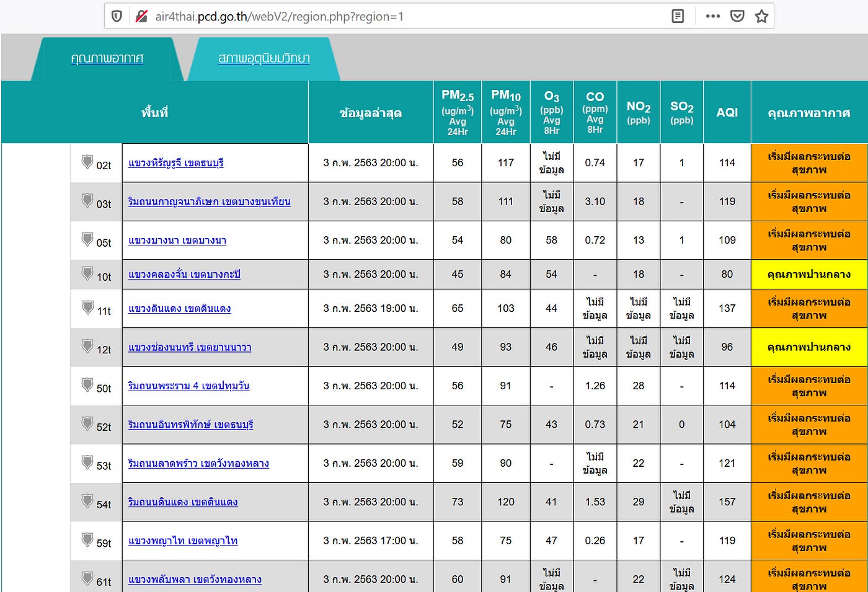Toggle reader view icon in address bar
The image size is (868, 592).
678,16
